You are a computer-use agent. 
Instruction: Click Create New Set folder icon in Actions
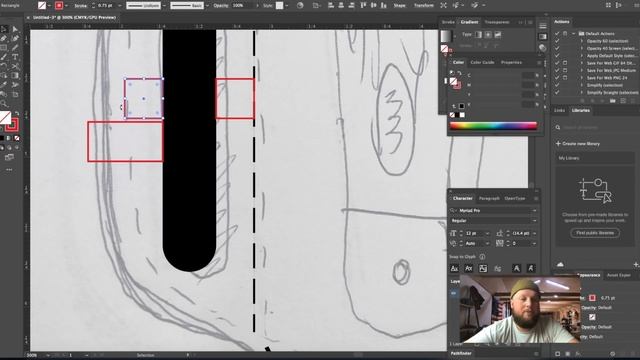click(612, 100)
